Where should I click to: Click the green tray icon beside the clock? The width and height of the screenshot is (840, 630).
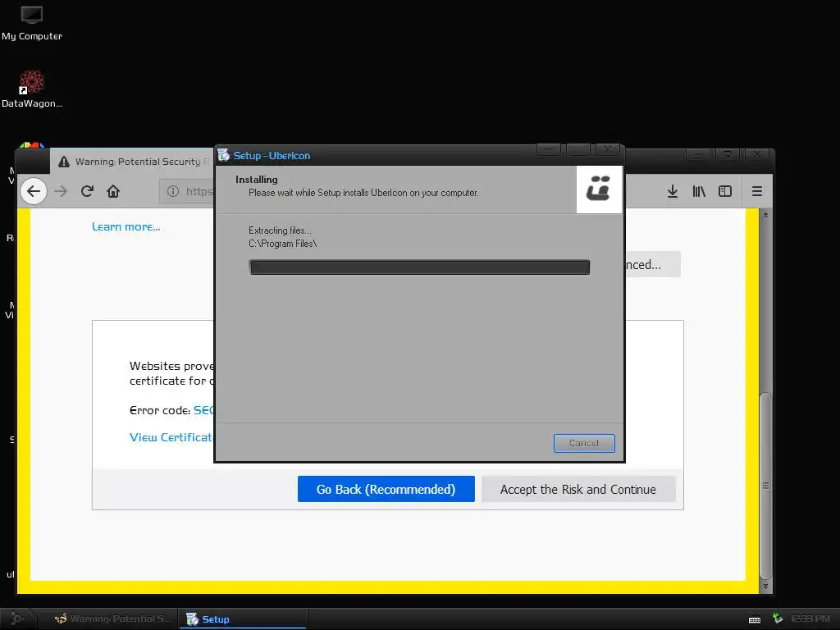click(x=778, y=619)
